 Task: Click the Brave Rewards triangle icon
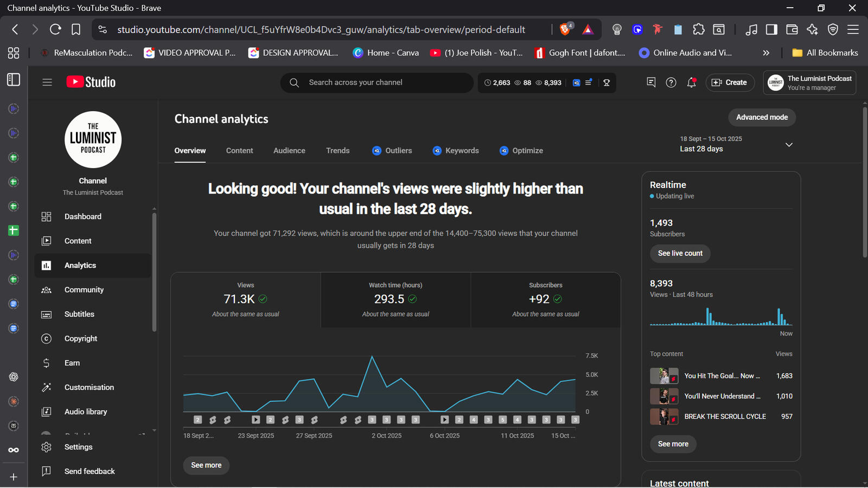(x=588, y=29)
